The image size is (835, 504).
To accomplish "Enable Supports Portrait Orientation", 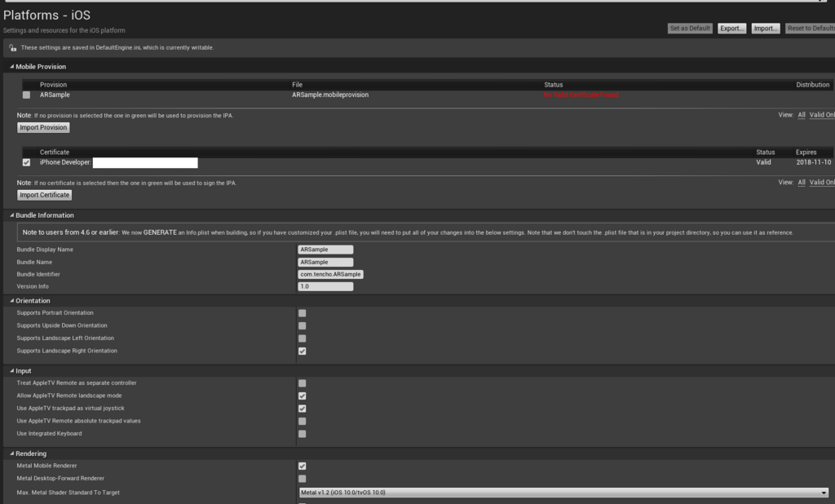I will click(x=302, y=313).
